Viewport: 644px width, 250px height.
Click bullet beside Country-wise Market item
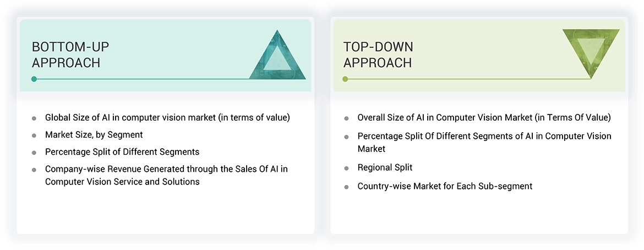(346, 187)
